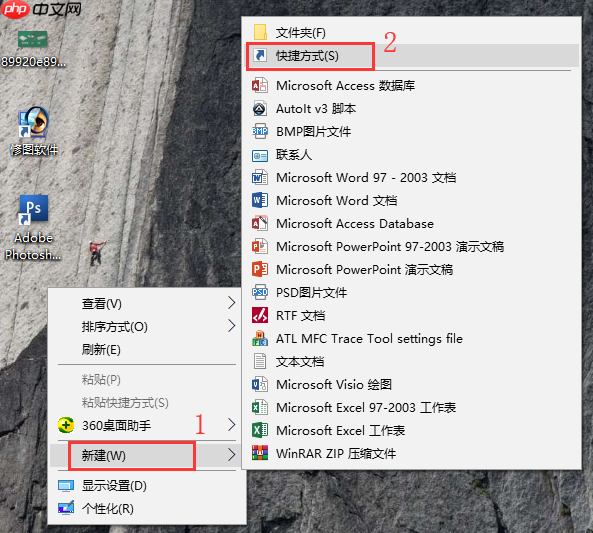
Task: Click the 文本文档 label
Action: 300,362
